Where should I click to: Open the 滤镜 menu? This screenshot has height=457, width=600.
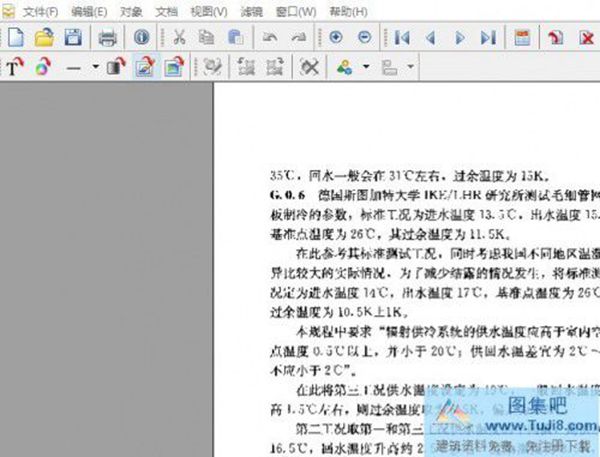[x=251, y=12]
